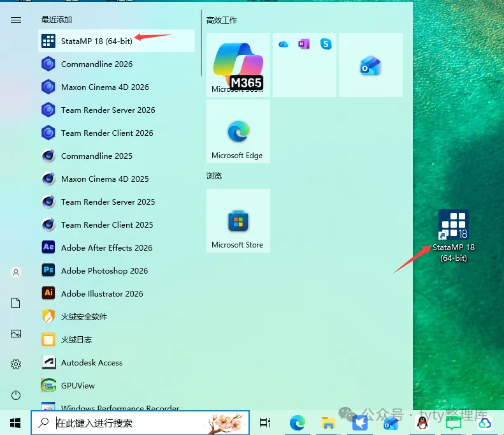This screenshot has height=435, width=504.
Task: Open StataMP 18 (64-bit) from recently added list
Action: (x=117, y=41)
